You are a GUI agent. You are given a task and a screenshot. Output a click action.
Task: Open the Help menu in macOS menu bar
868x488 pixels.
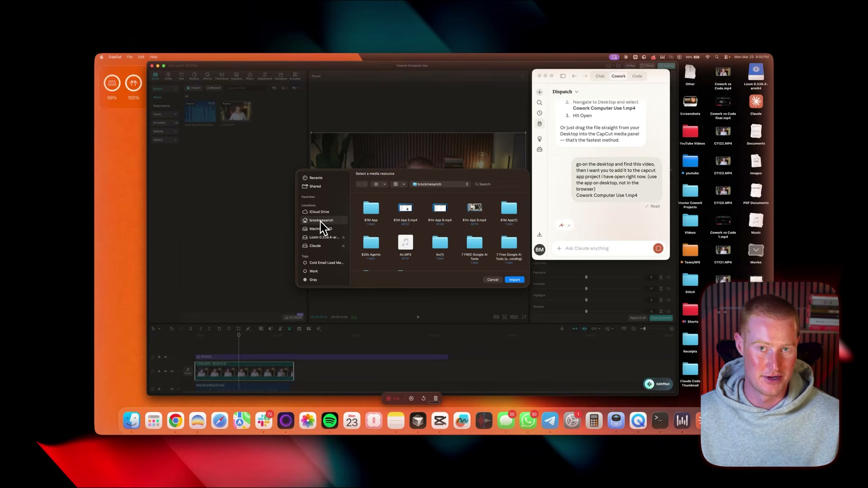click(x=154, y=57)
